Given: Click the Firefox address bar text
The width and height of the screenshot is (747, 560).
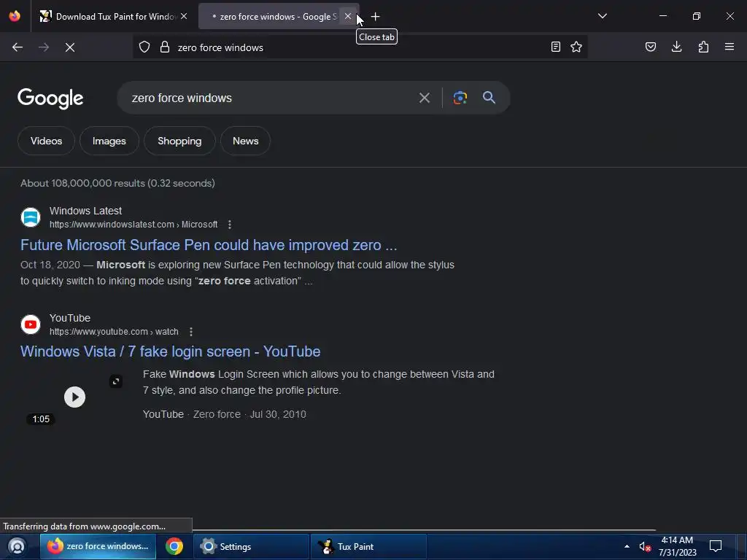Looking at the screenshot, I should pos(220,47).
